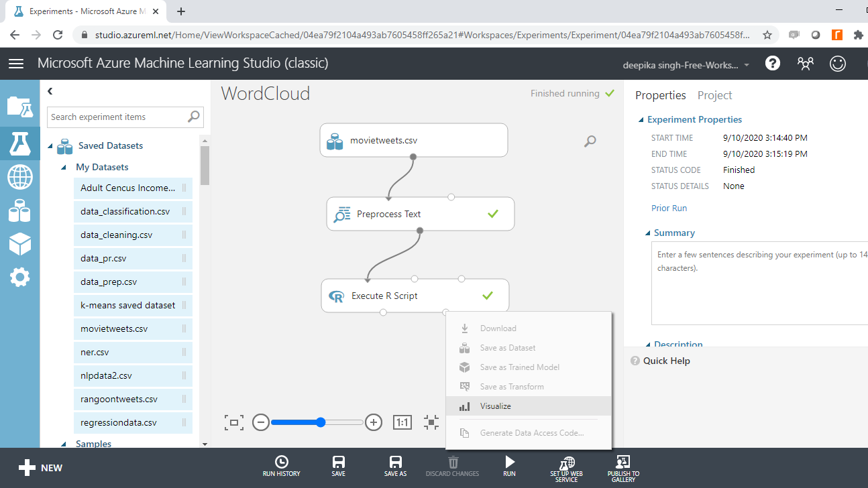Bookmark this page with the star

pyautogui.click(x=767, y=35)
